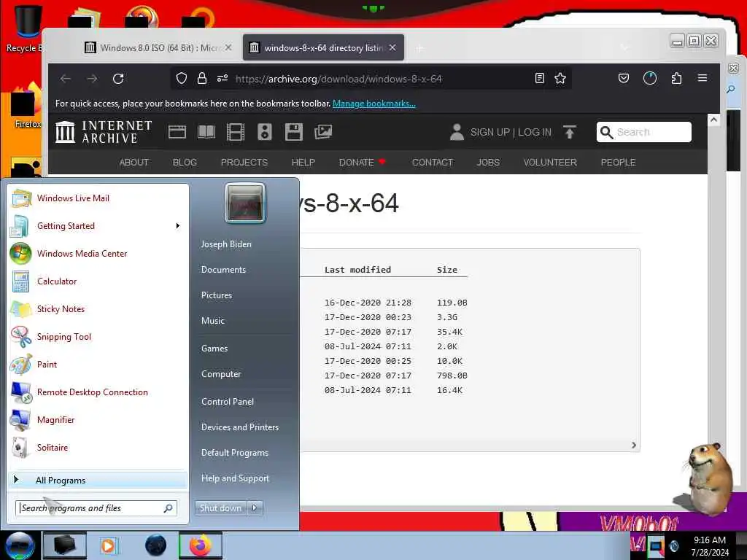Open Internet Archive Web icon
This screenshot has height=560, width=747.
177,132
